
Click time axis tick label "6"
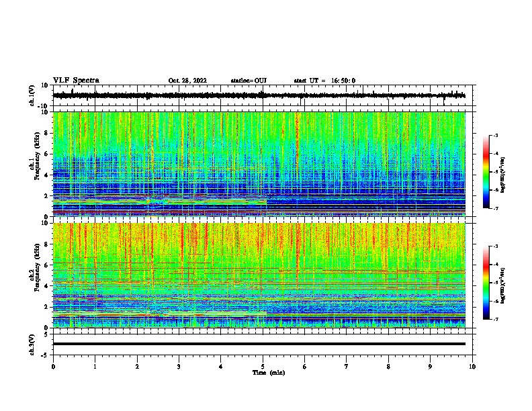click(x=305, y=367)
